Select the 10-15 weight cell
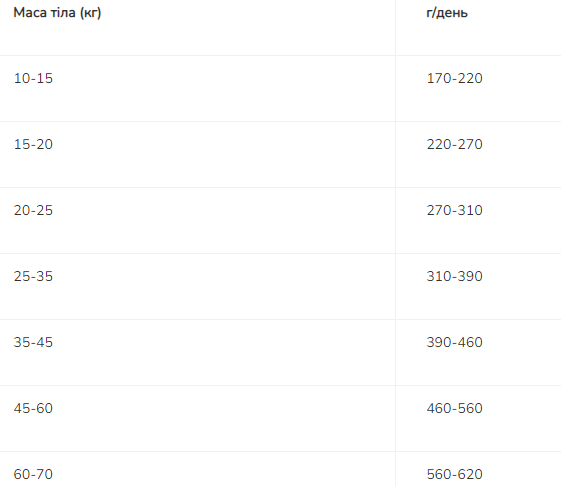This screenshot has height=486, width=561. coord(33,78)
